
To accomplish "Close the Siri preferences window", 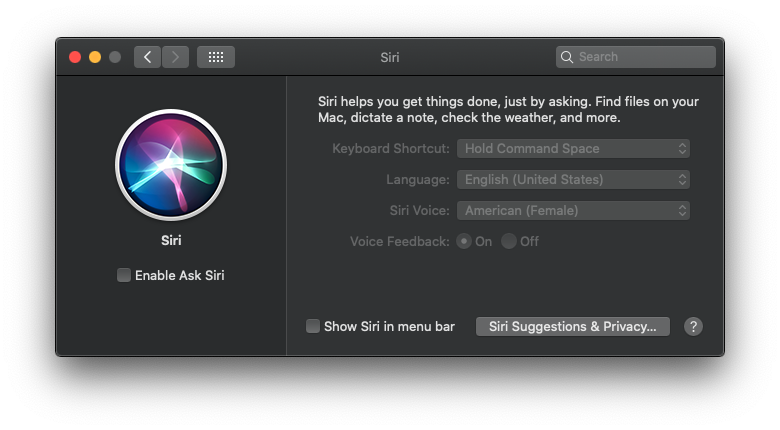I will tap(75, 57).
